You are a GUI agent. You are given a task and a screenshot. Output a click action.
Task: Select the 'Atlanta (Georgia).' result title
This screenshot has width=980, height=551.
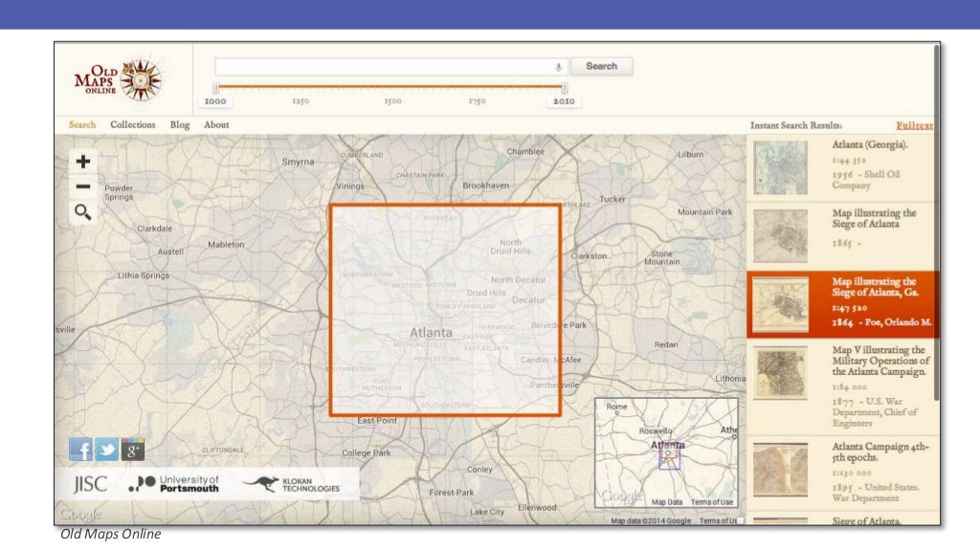tap(869, 145)
